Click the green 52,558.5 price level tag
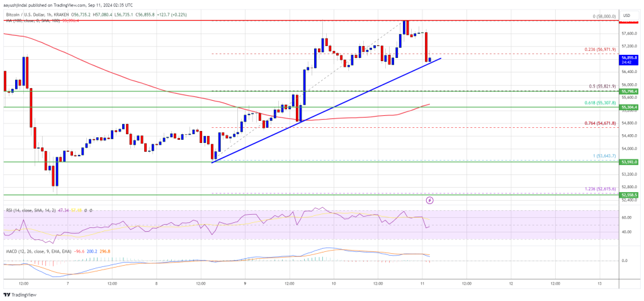The image size is (644, 301). (630, 195)
